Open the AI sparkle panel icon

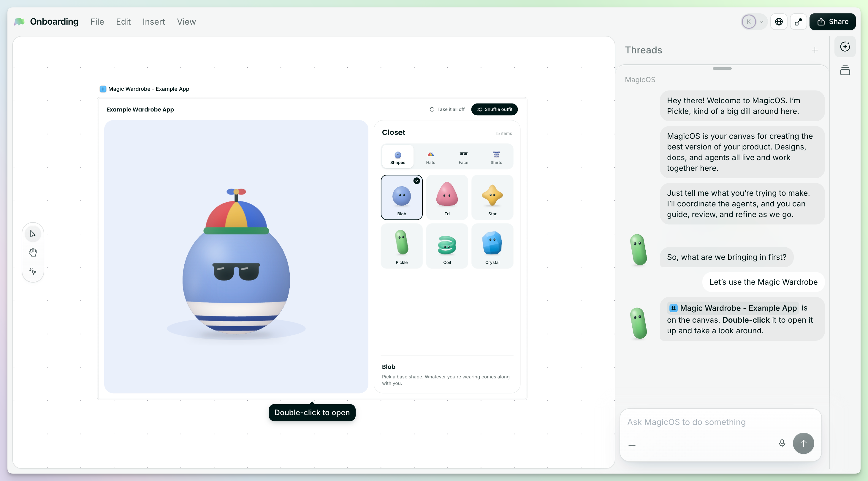(845, 47)
